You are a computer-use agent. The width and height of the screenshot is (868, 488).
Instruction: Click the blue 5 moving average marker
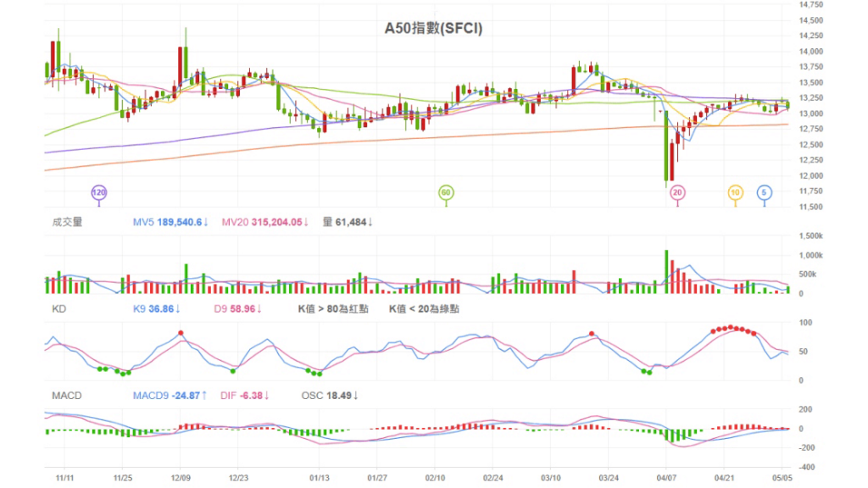764,192
